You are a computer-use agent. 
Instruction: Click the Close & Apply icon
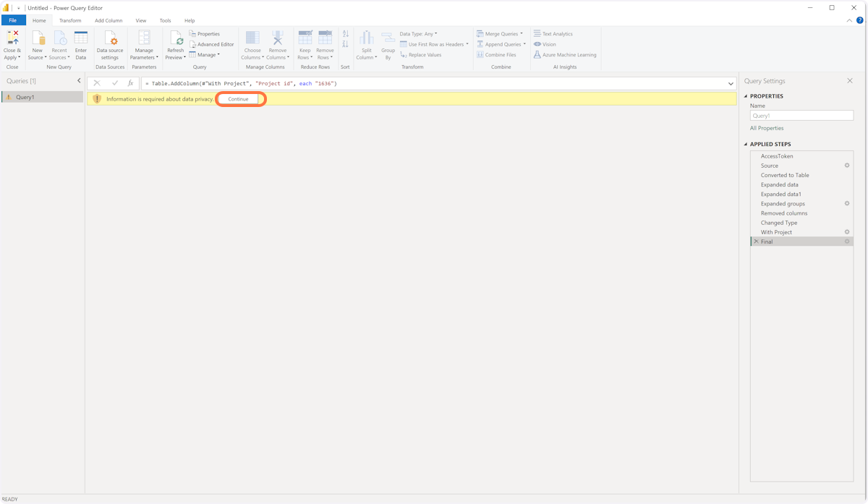click(x=12, y=38)
